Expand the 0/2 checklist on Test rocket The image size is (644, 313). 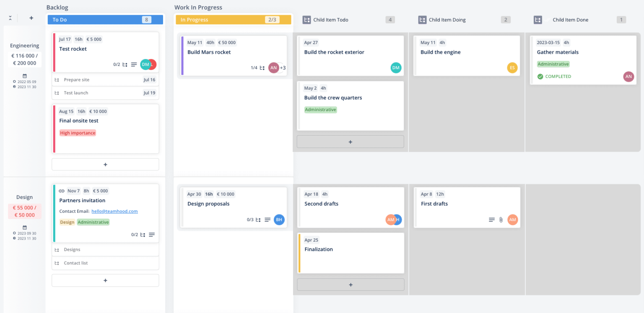coord(116,64)
